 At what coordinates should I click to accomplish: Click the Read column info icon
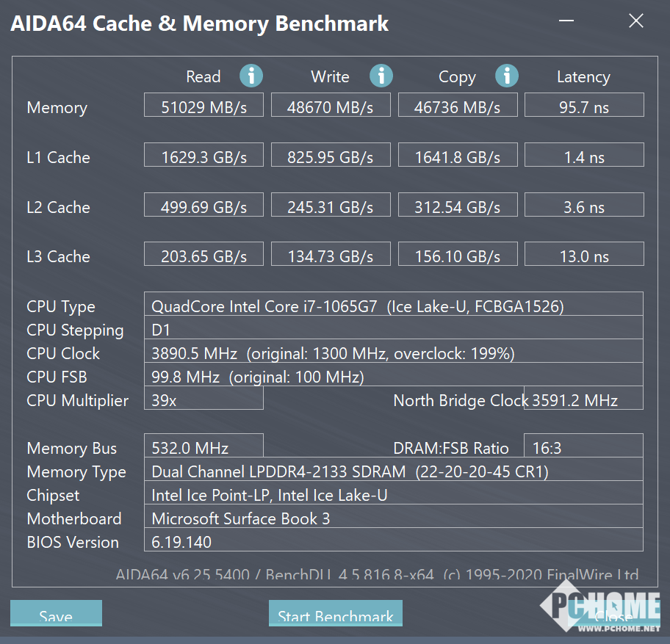pyautogui.click(x=251, y=76)
